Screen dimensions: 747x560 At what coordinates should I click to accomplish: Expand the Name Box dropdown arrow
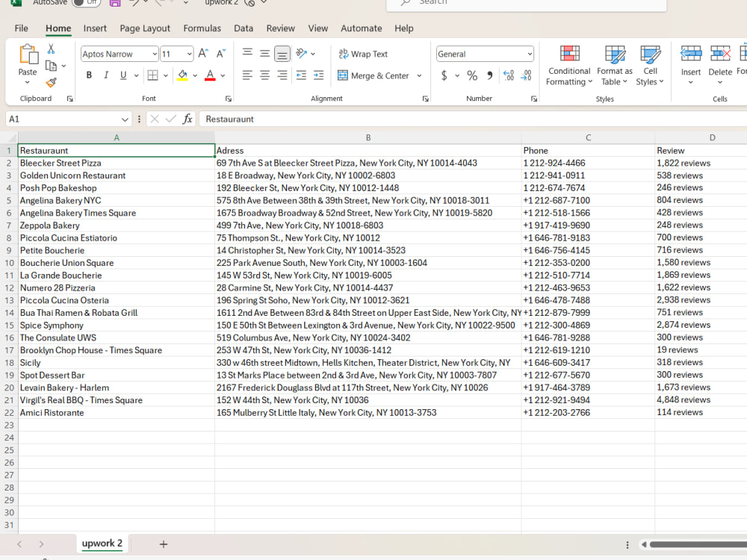(124, 119)
